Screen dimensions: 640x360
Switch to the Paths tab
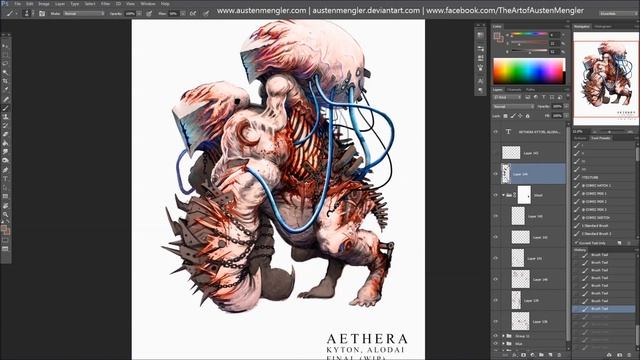click(x=530, y=89)
